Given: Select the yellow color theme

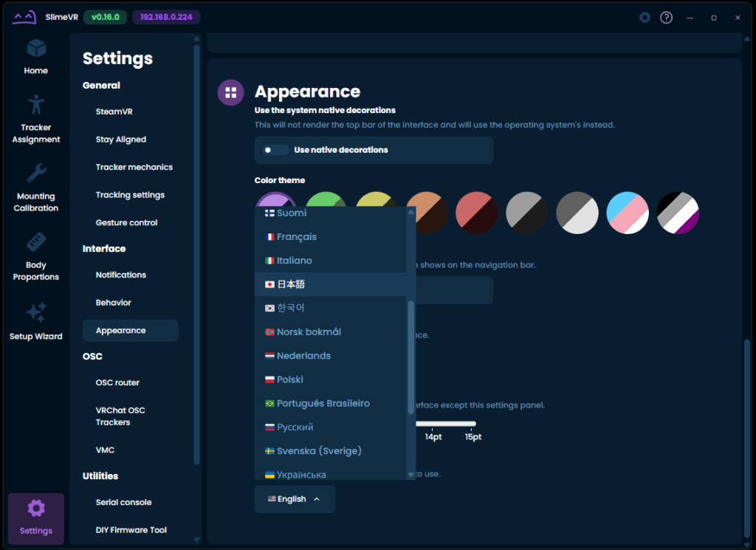Looking at the screenshot, I should (376, 199).
